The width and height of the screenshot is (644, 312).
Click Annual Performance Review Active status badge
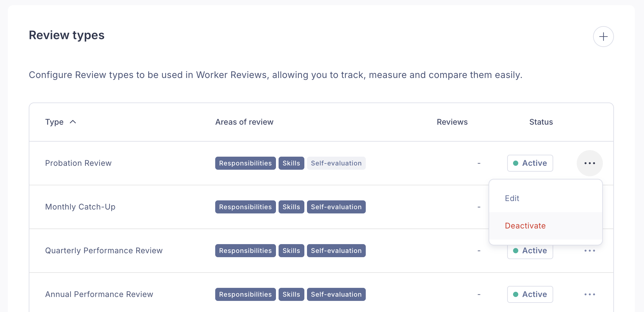(x=530, y=294)
